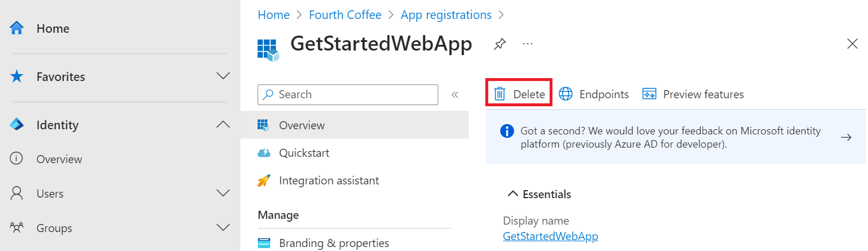Open the feedback banner arrow
Screen dimensions: 868x251
(x=846, y=137)
